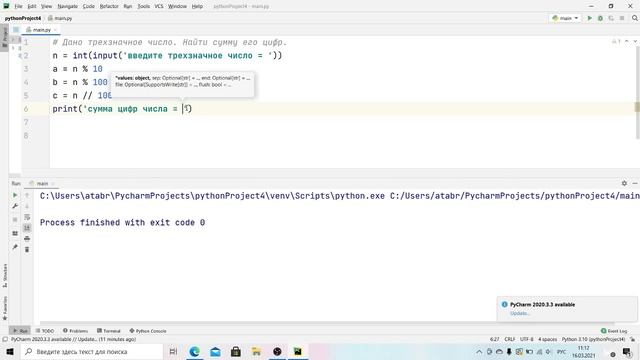This screenshot has height=360, width=640.
Task: Go to previous highlighted error arrow
Action: [x=627, y=41]
